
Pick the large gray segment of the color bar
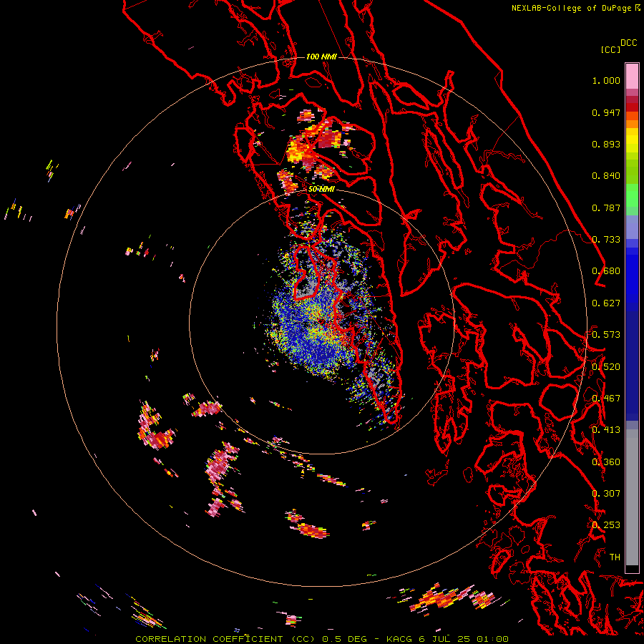[632, 497]
